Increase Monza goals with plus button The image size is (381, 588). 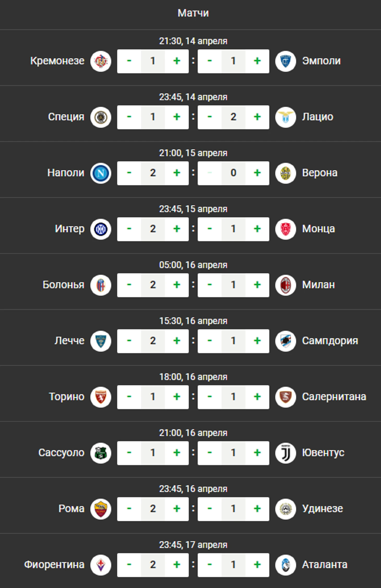257,229
